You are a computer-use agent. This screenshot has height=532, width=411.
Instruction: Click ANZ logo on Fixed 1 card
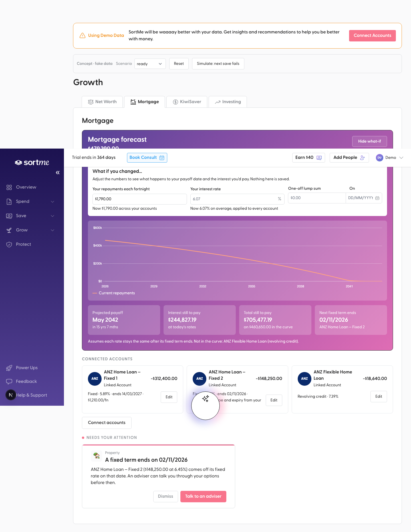(x=95, y=379)
